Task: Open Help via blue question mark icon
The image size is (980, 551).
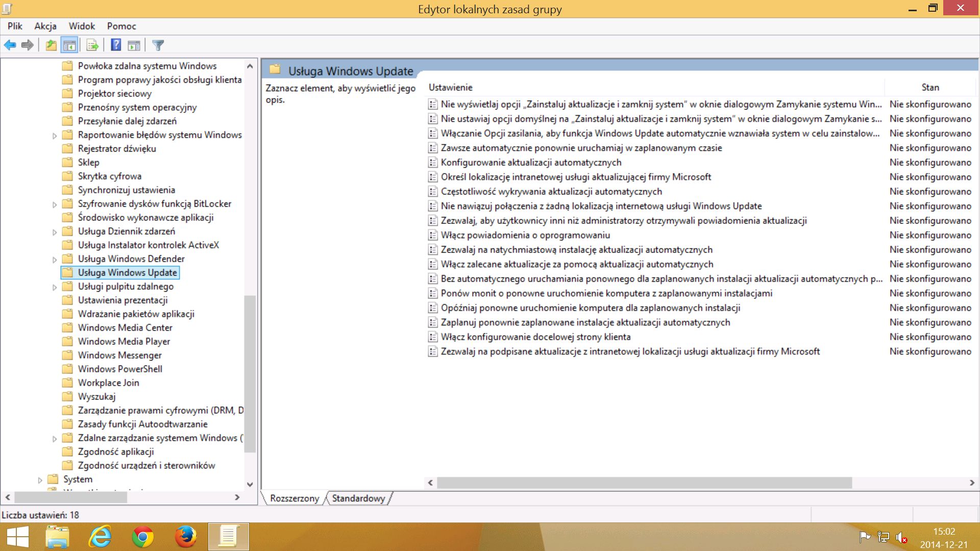Action: point(116,45)
